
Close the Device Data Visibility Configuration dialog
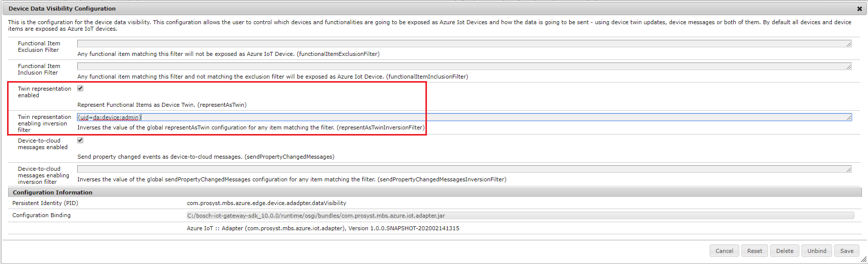pos(859,9)
